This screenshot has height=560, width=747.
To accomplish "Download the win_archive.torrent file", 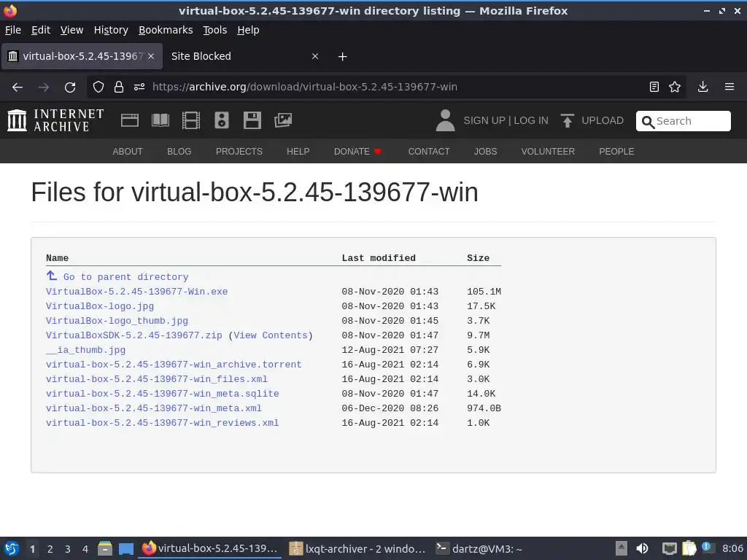I will (x=174, y=365).
